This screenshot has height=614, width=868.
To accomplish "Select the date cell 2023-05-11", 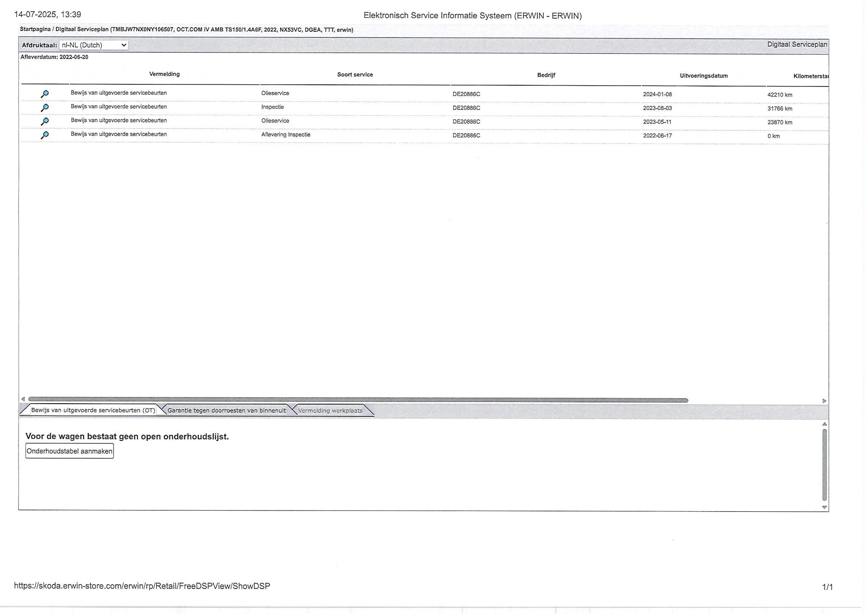I will click(657, 122).
